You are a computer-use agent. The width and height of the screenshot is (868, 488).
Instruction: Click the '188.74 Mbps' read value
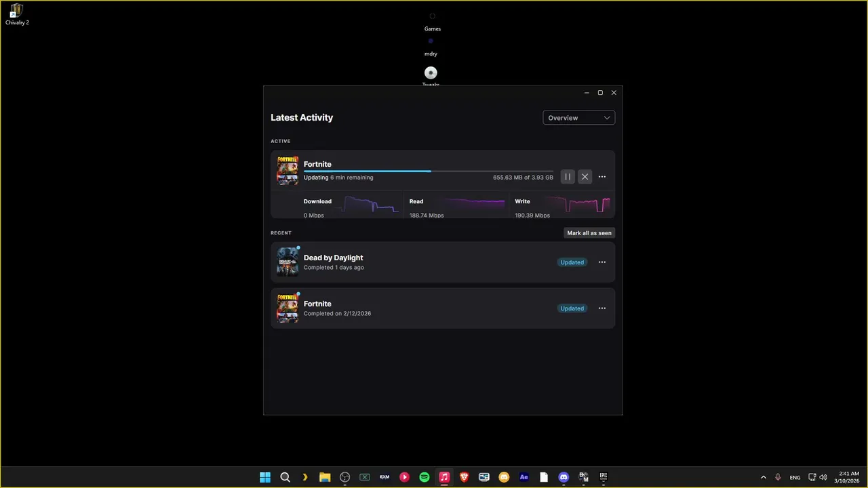[x=427, y=216]
